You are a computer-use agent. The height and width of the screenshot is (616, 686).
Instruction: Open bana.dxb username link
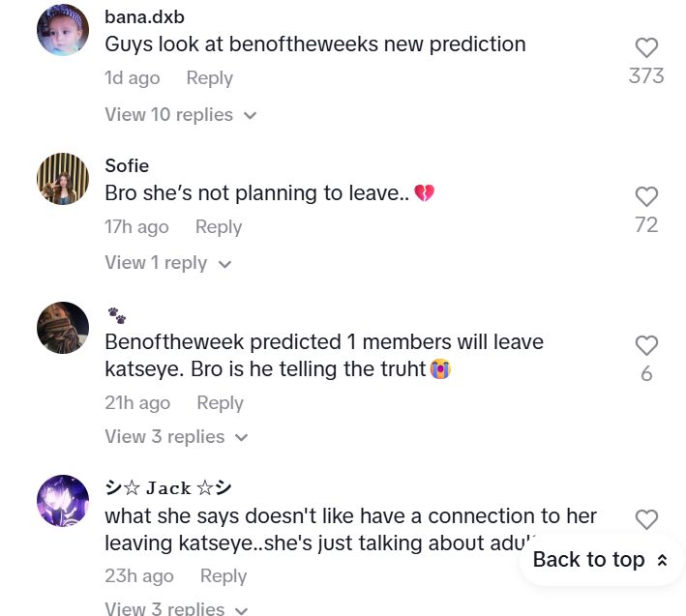144,17
